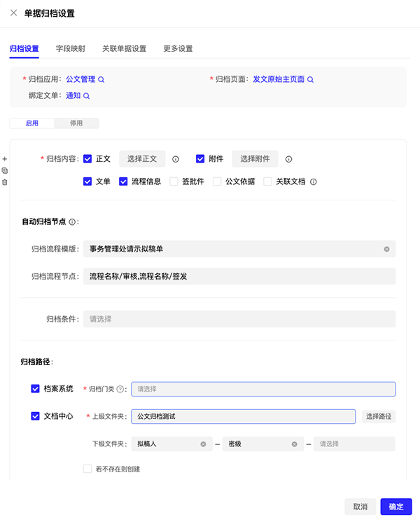Click the 选择路径 button
This screenshot has width=420, height=522.
click(379, 416)
